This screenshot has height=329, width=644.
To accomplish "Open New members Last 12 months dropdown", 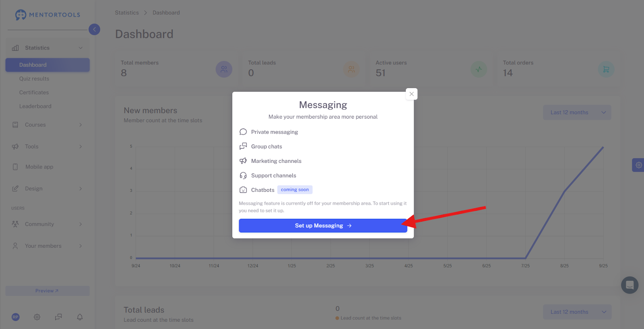I will coord(577,113).
